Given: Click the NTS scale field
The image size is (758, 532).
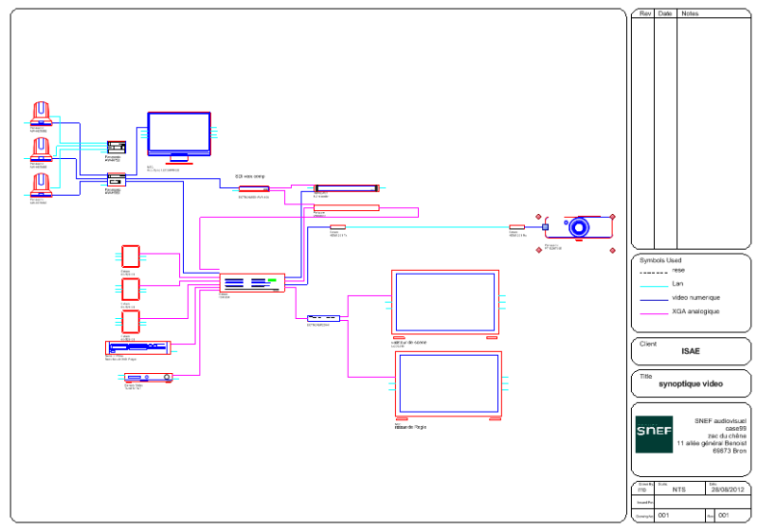Looking at the screenshot, I should (678, 490).
